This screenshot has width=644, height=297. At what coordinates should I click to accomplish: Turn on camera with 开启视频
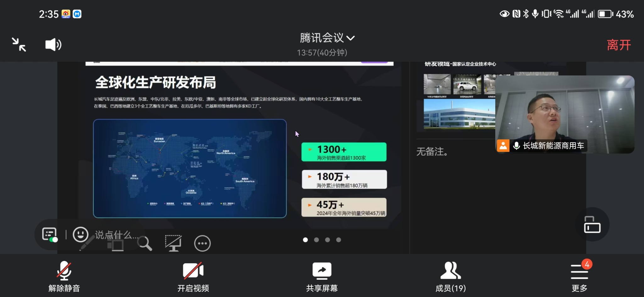click(193, 277)
